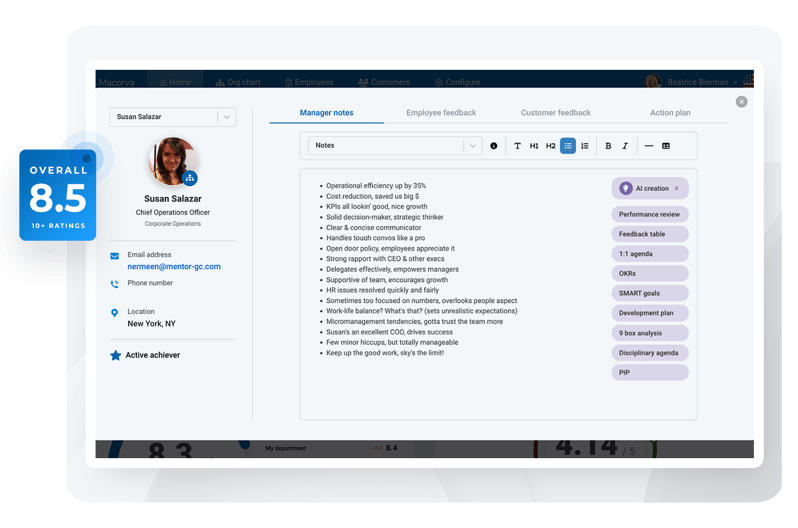
Task: Open Employees in the top navigation
Action: (x=309, y=82)
